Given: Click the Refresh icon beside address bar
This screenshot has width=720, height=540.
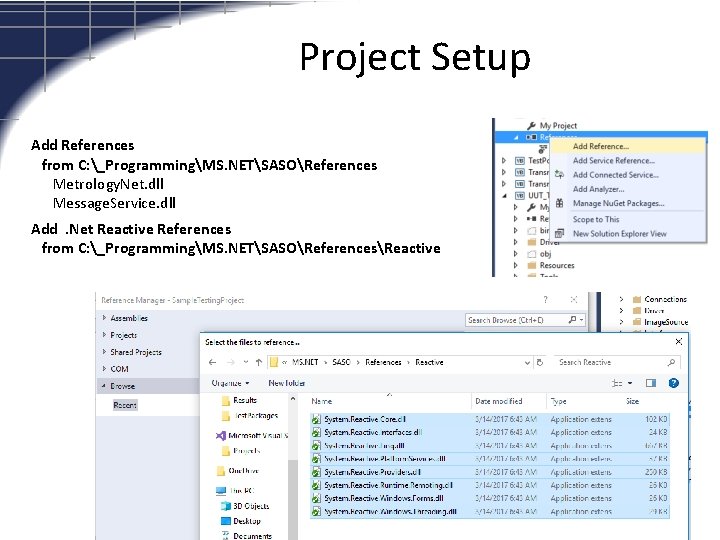Looking at the screenshot, I should (x=540, y=362).
